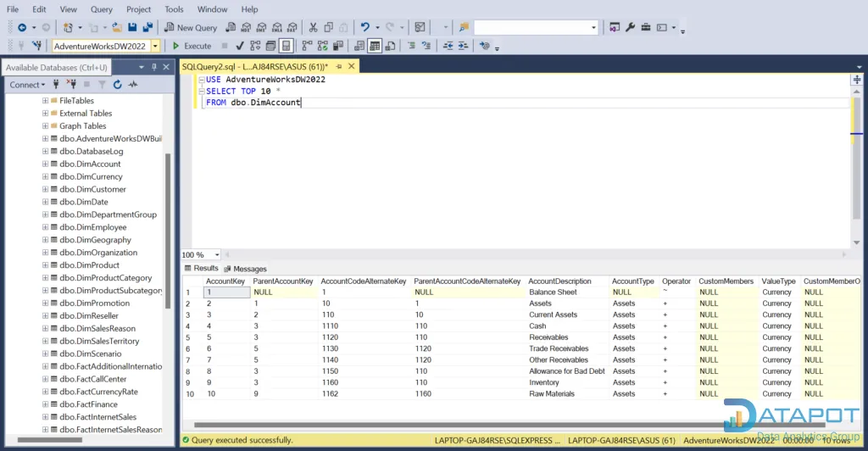Select Results to Grid output mode
This screenshot has width=868, height=451.
pyautogui.click(x=375, y=46)
